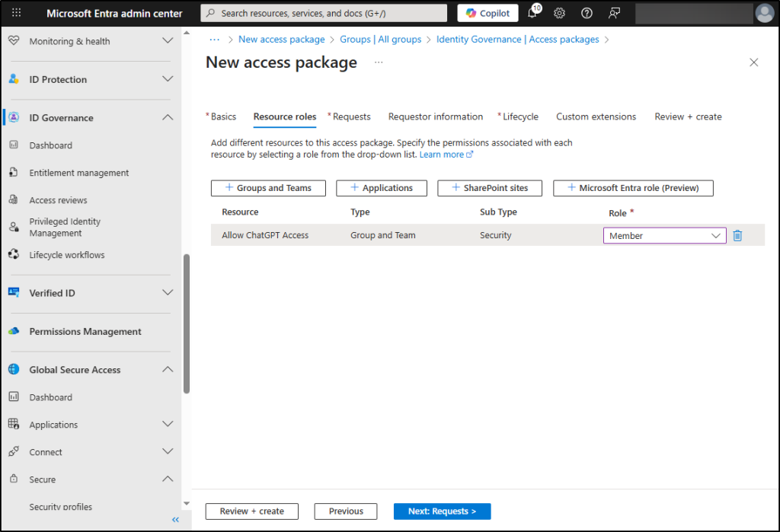Switch to the Lifecycle tab
The width and height of the screenshot is (780, 532).
tap(520, 116)
